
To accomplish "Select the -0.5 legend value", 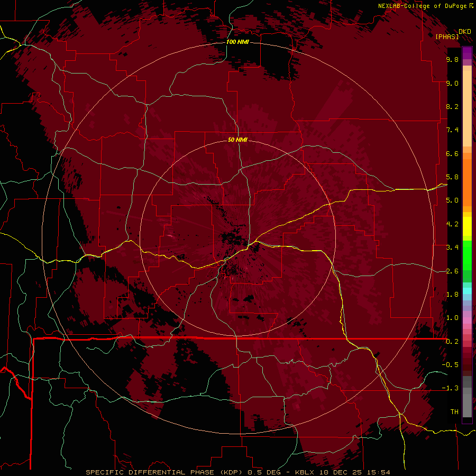I will [450, 365].
